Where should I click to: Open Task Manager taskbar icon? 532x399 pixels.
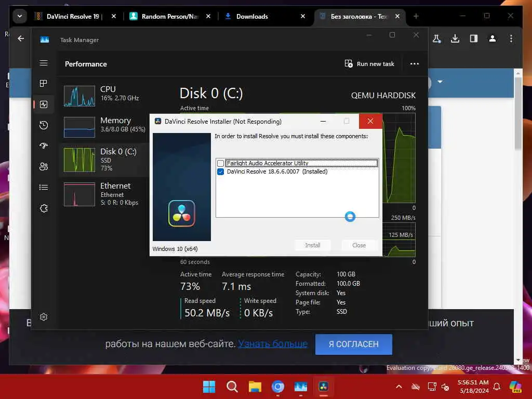[301, 387]
